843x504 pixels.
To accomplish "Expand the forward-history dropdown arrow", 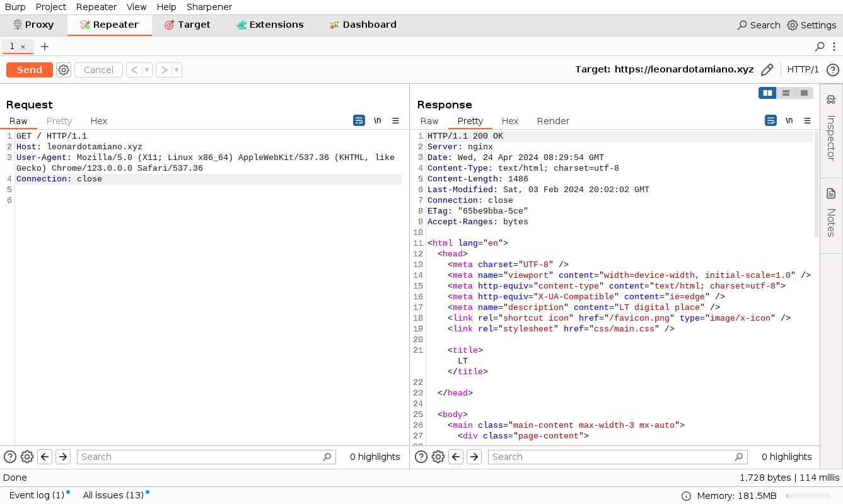I will point(177,70).
